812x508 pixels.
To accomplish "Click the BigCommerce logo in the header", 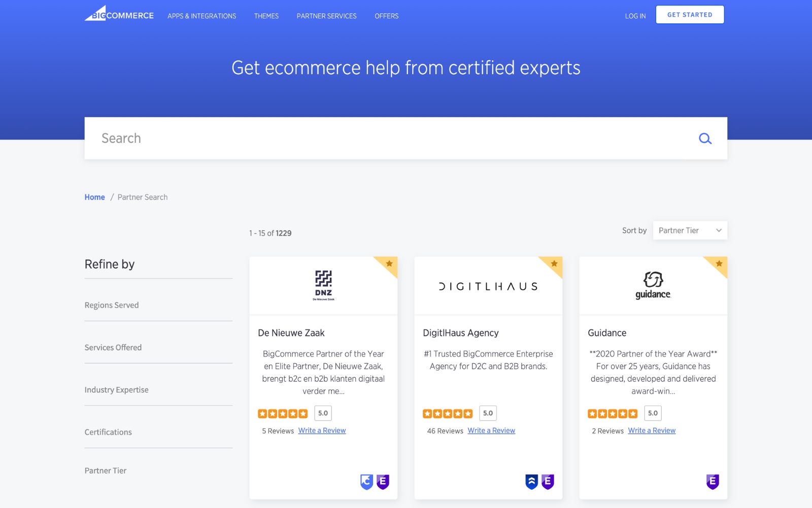I will [119, 15].
